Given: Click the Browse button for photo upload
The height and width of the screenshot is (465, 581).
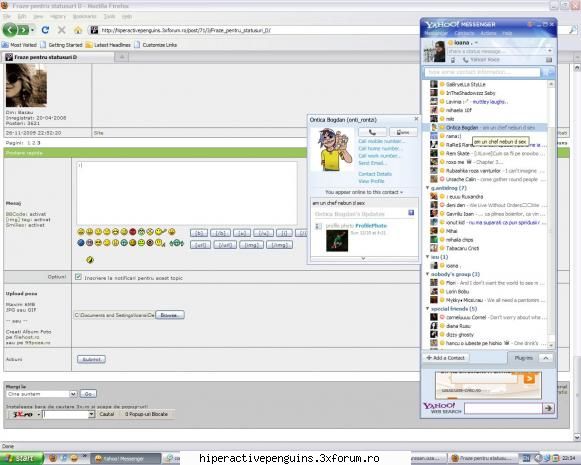Looking at the screenshot, I should [170, 315].
